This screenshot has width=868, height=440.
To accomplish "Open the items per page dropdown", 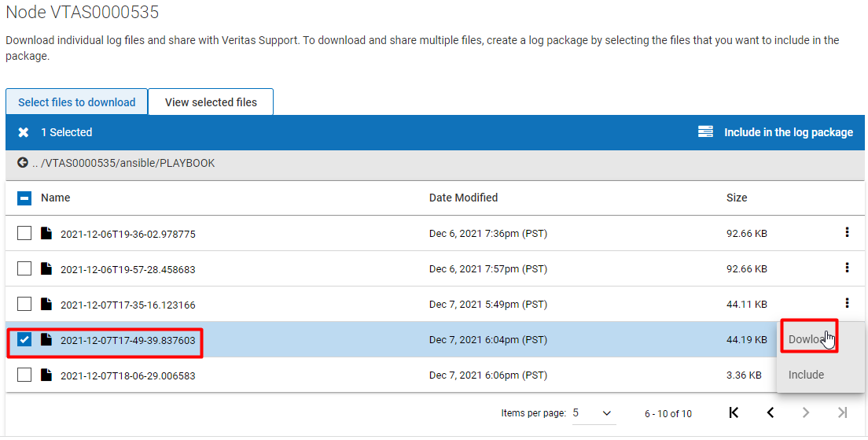I will (593, 412).
